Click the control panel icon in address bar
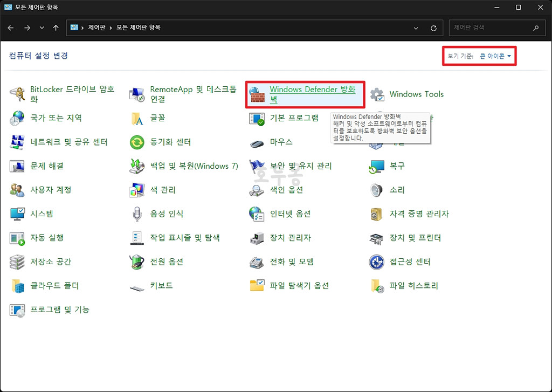Screen dimensions: 552x392 coord(74,27)
